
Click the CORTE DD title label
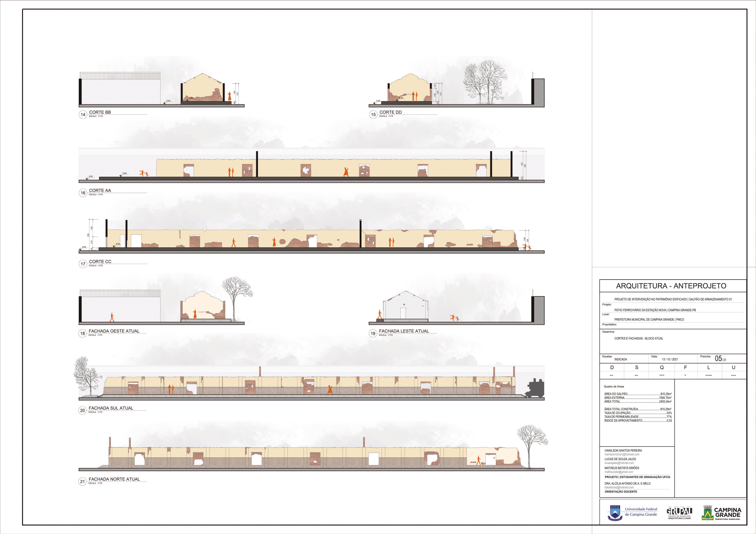point(390,112)
